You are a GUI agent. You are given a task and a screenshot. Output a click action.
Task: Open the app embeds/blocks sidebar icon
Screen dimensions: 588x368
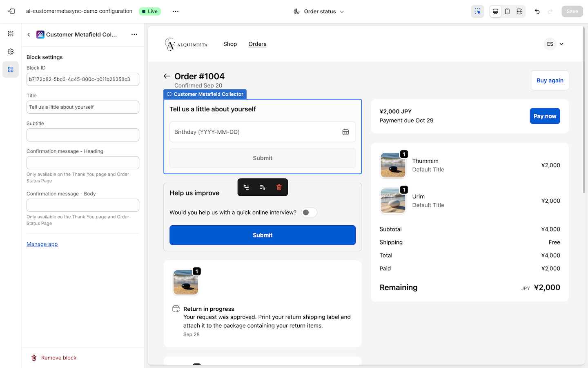(10, 69)
